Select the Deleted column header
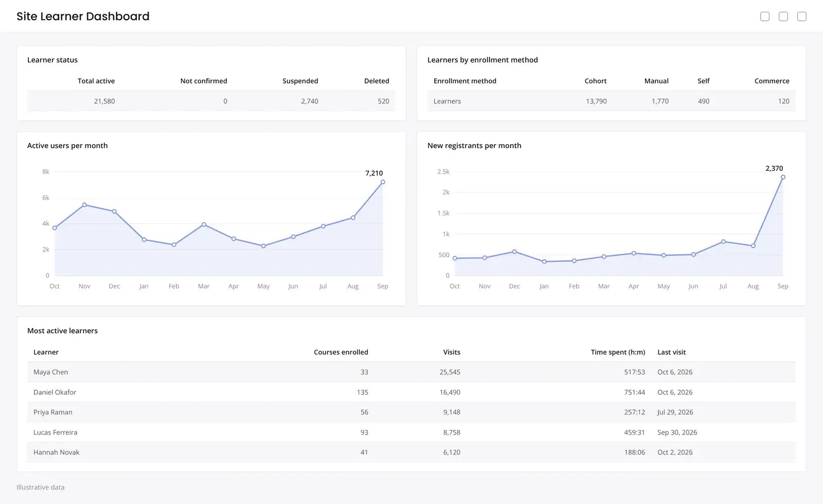This screenshot has width=823, height=504. click(377, 81)
